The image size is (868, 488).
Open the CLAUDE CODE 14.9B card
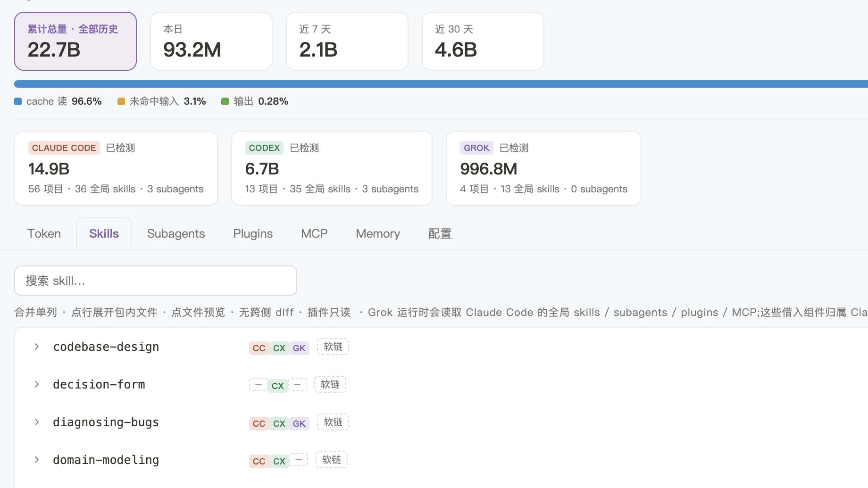coord(116,168)
